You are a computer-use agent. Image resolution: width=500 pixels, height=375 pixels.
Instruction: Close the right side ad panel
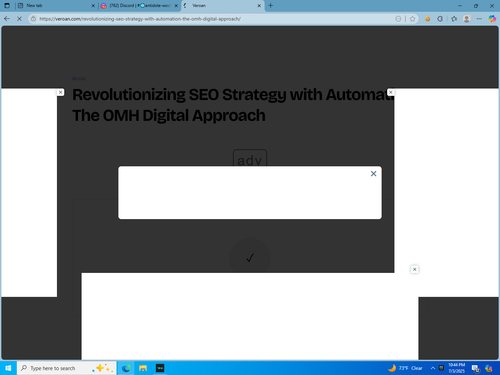(x=391, y=92)
